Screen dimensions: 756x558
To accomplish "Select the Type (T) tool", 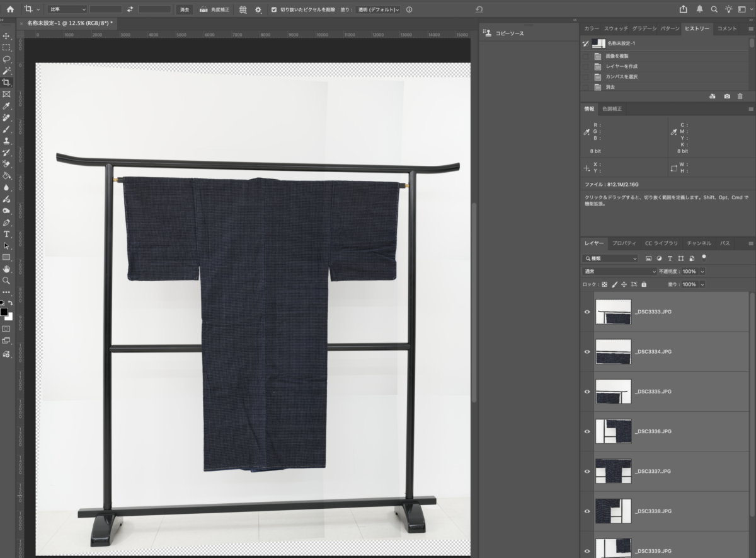I will tap(6, 234).
